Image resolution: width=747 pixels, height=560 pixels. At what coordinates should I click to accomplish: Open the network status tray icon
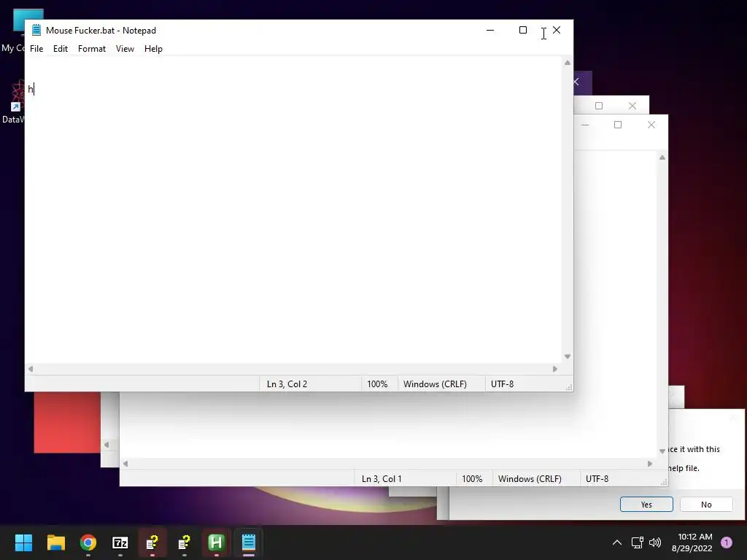pyautogui.click(x=638, y=542)
